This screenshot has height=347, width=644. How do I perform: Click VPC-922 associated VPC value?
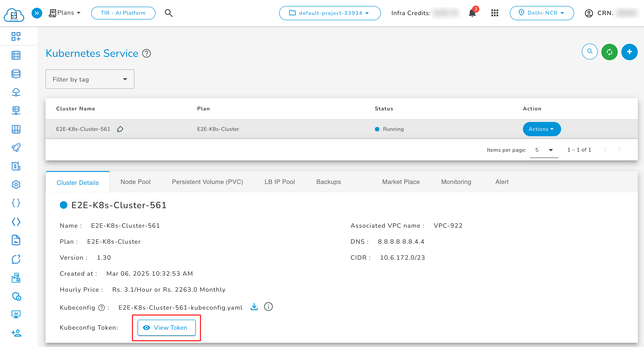pyautogui.click(x=448, y=225)
